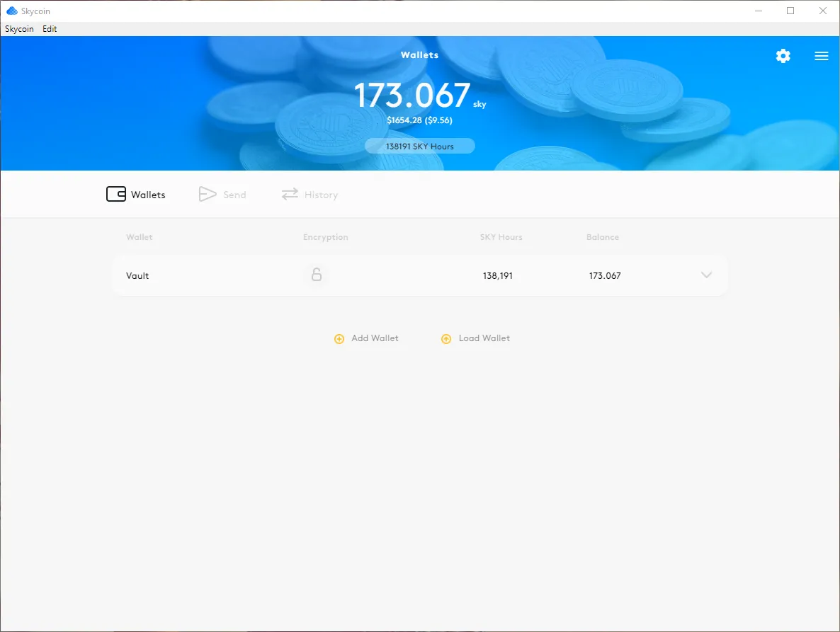Click the 138191 SKY Hours pill
The image size is (840, 632).
420,146
